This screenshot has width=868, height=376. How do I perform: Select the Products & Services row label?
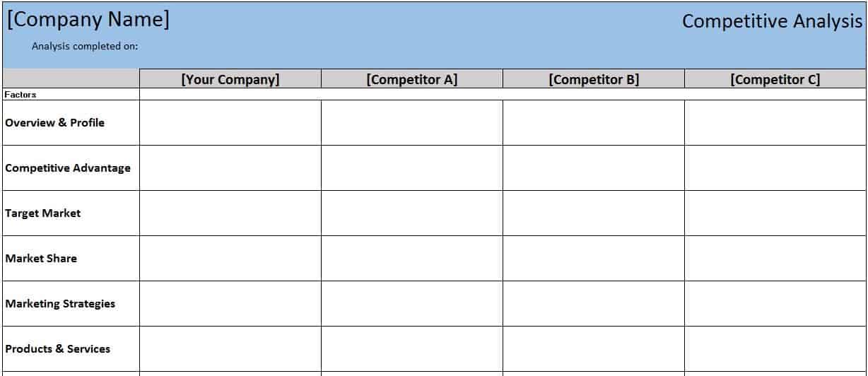(x=58, y=348)
